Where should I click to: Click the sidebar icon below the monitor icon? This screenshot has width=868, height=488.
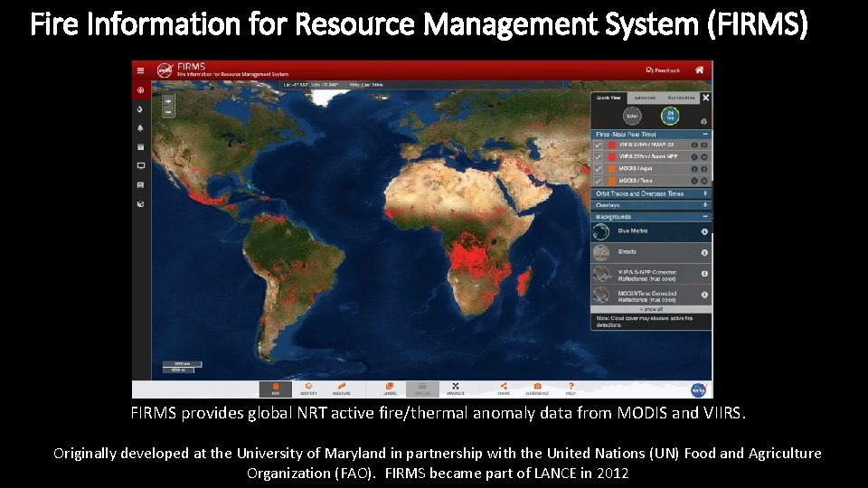(x=141, y=184)
